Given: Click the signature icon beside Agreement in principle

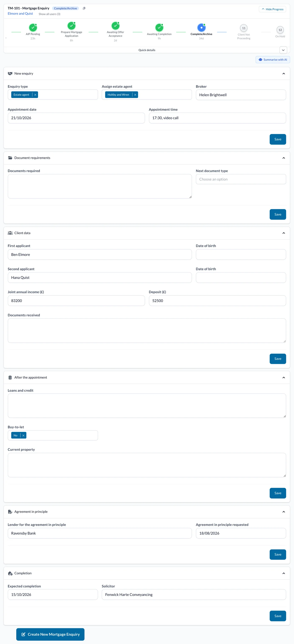Looking at the screenshot, I should point(10,512).
